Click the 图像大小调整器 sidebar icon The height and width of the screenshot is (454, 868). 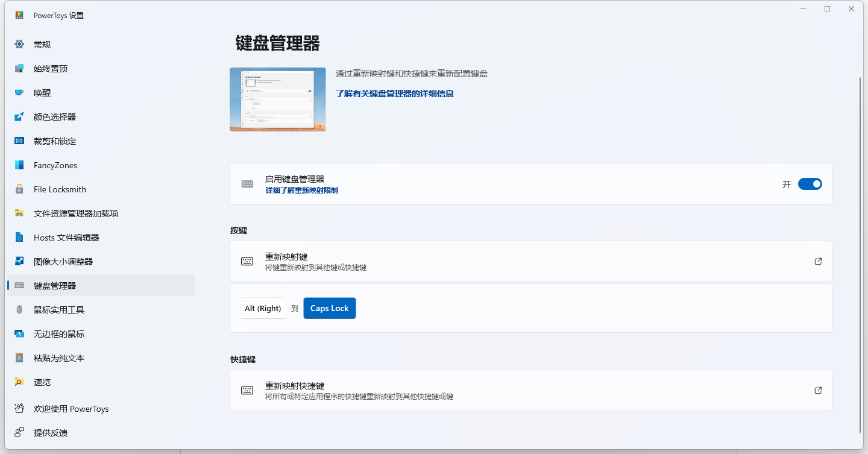(x=19, y=261)
